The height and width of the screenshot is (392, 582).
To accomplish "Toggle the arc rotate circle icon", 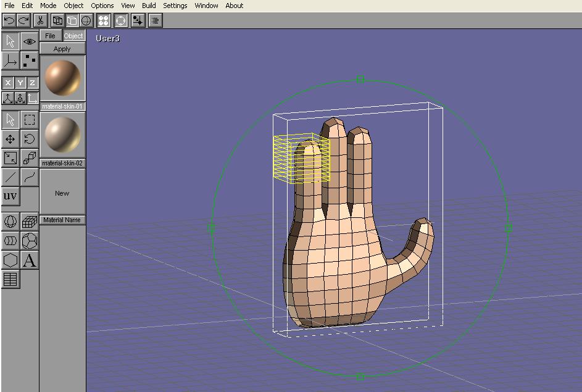I will [x=120, y=20].
